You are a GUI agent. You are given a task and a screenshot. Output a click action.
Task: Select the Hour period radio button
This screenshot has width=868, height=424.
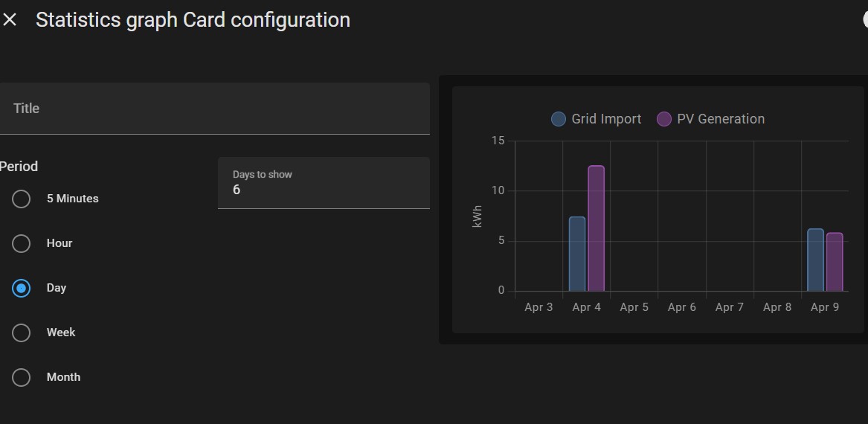coord(22,243)
